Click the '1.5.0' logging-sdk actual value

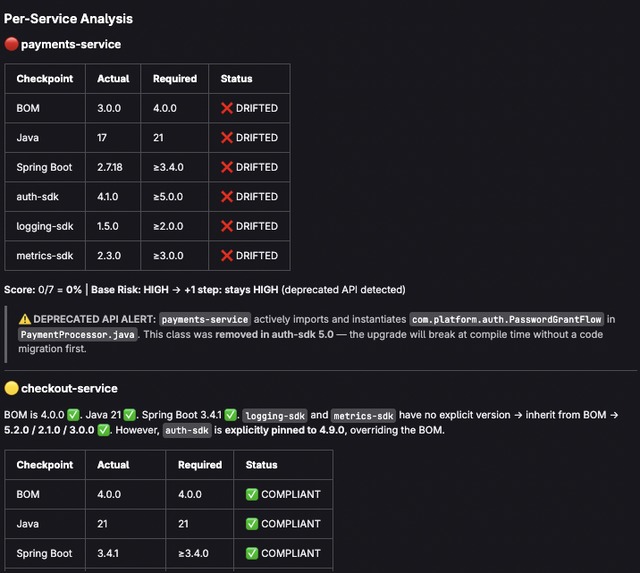click(108, 226)
